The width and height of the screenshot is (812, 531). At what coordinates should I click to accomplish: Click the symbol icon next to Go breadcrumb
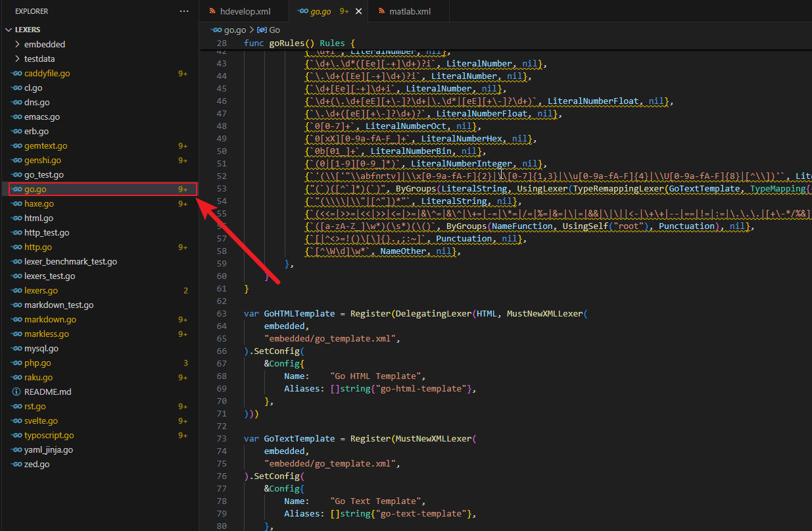pyautogui.click(x=262, y=30)
